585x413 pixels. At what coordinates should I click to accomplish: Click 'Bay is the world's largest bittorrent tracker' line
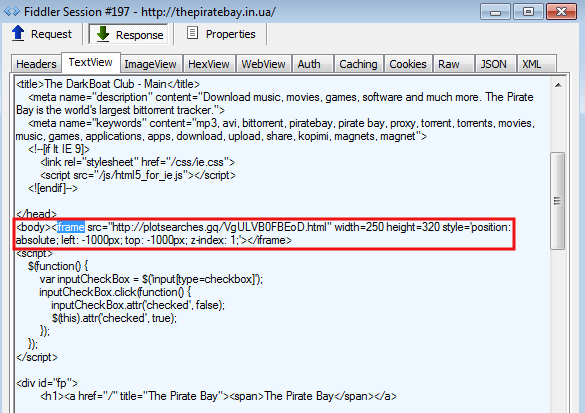coord(120,110)
